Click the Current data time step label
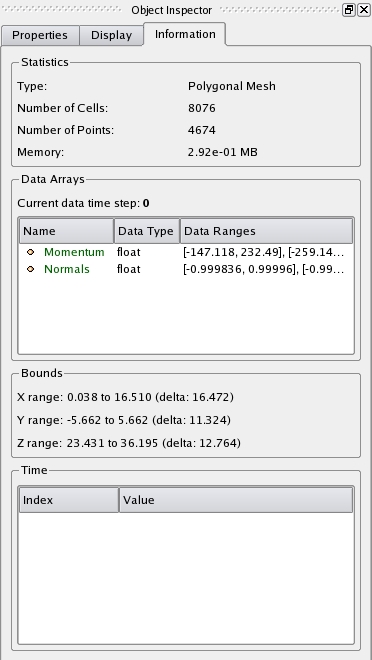The width and height of the screenshot is (372, 660). (83, 203)
